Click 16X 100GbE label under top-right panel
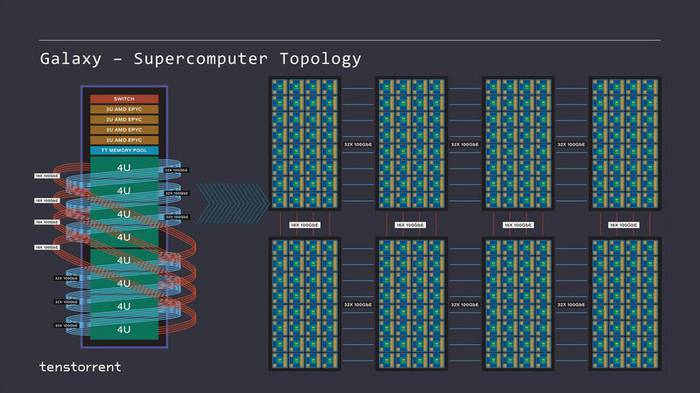The width and height of the screenshot is (700, 393). click(624, 225)
